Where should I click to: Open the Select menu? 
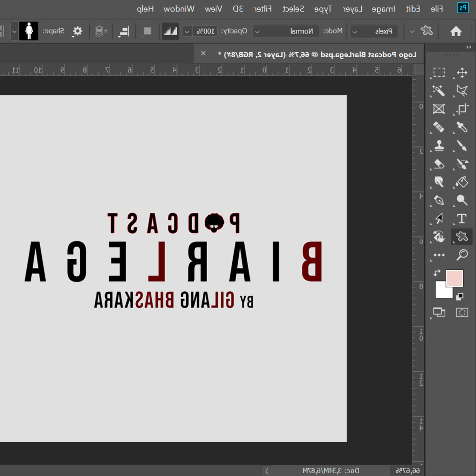point(293,9)
